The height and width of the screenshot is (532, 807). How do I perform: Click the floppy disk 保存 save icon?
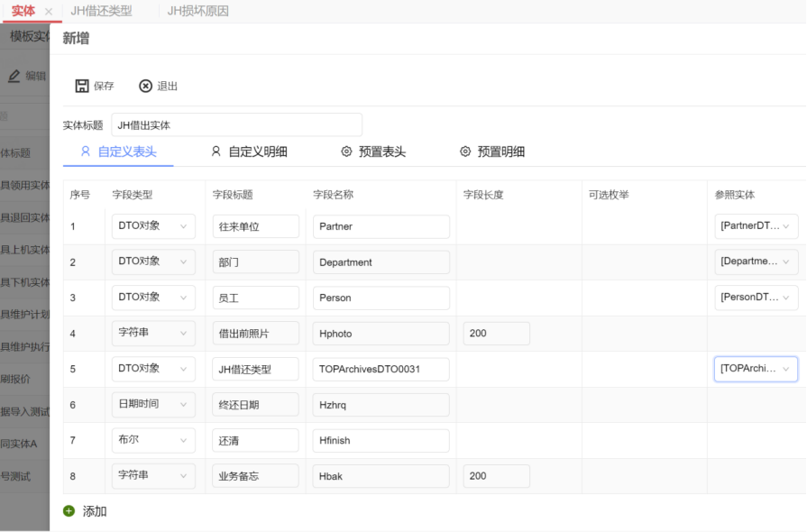pyautogui.click(x=82, y=86)
